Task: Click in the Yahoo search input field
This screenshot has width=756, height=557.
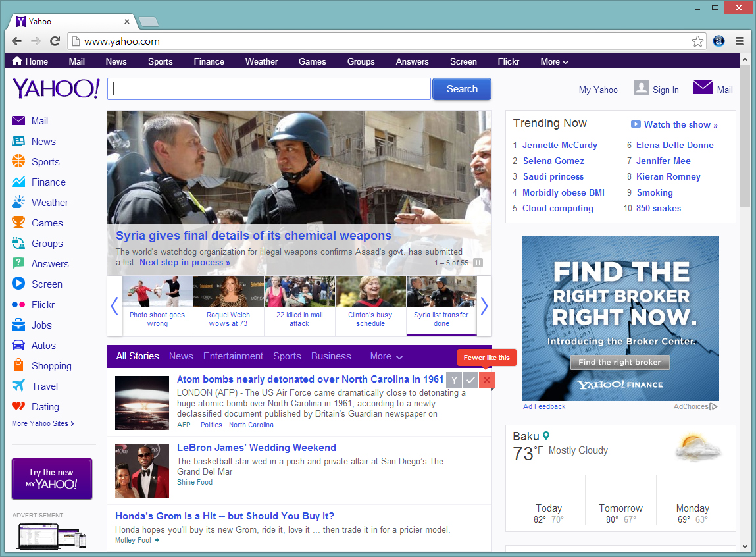Action: 269,89
